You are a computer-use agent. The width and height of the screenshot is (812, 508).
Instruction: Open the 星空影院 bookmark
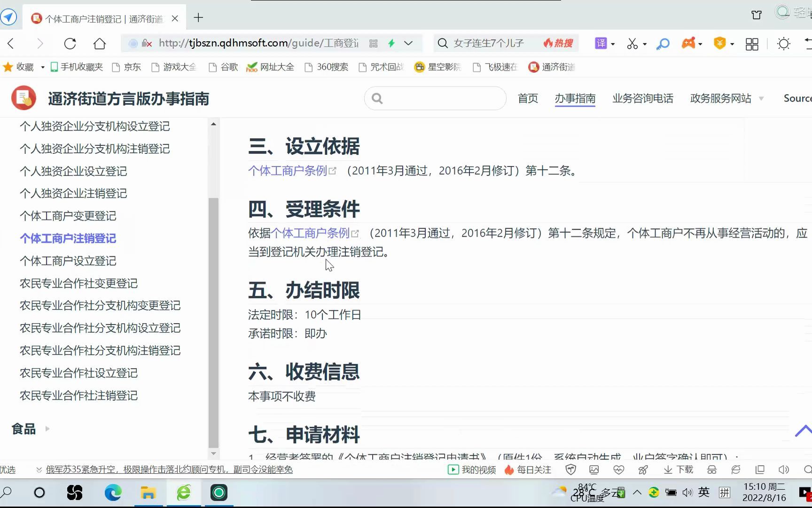pyautogui.click(x=438, y=67)
